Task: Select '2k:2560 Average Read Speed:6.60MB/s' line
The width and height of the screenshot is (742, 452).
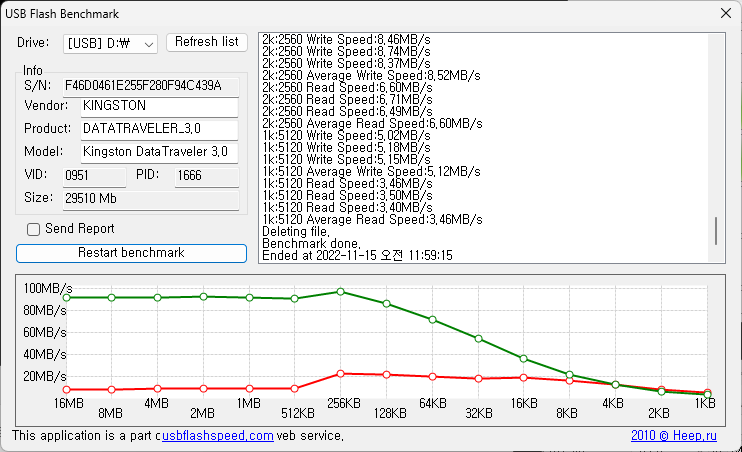Action: (x=372, y=124)
